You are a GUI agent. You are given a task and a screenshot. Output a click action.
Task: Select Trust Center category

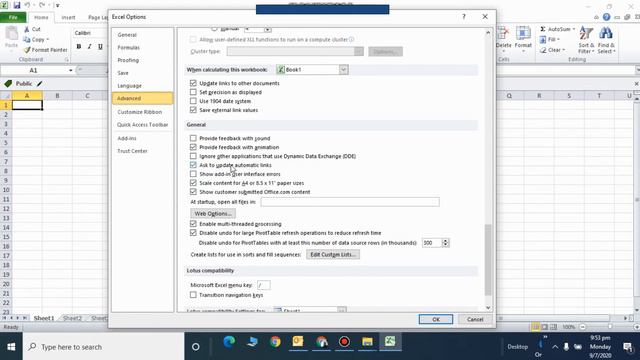click(132, 151)
